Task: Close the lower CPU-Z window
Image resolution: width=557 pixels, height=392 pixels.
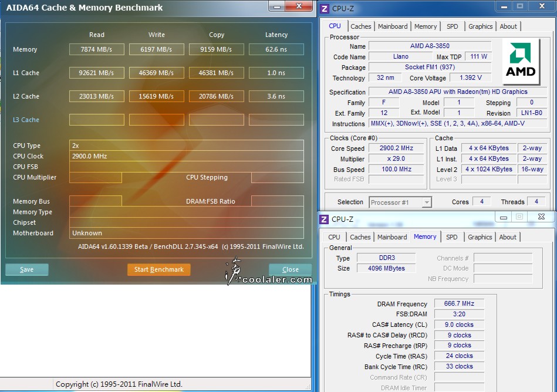Action: tap(541, 217)
